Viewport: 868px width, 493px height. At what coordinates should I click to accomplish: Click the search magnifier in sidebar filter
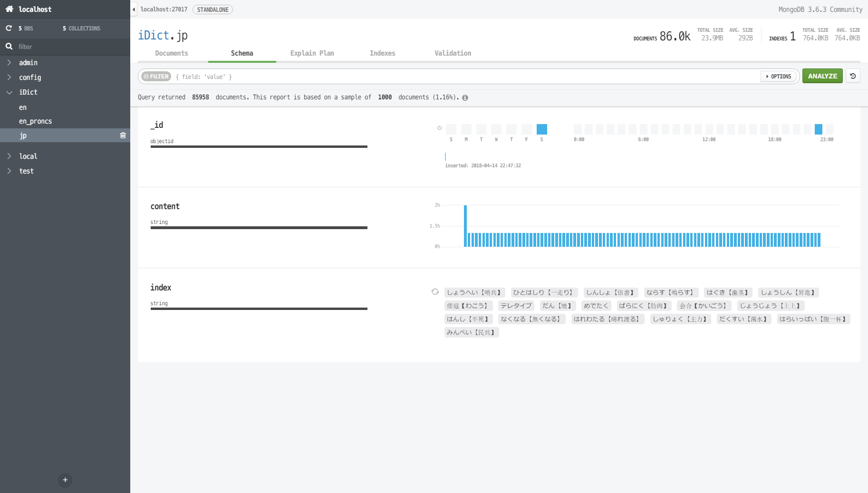click(x=9, y=46)
